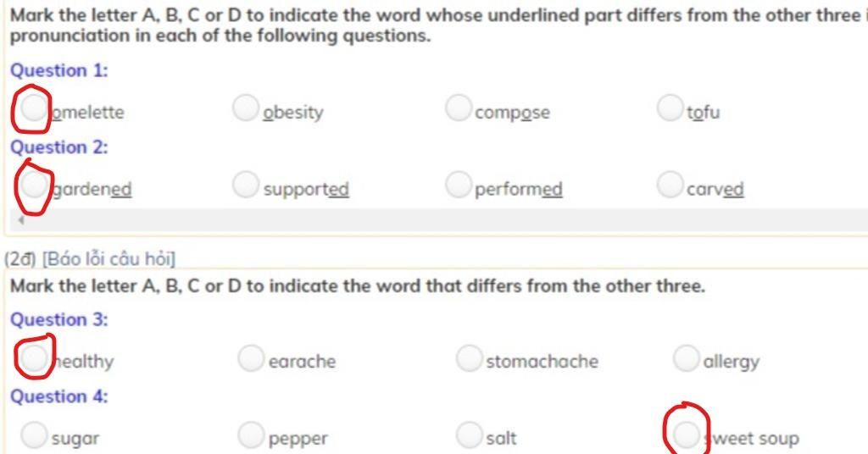The width and height of the screenshot is (868, 454).
Task: Choose the 'supported' radio button
Action: pos(245,184)
